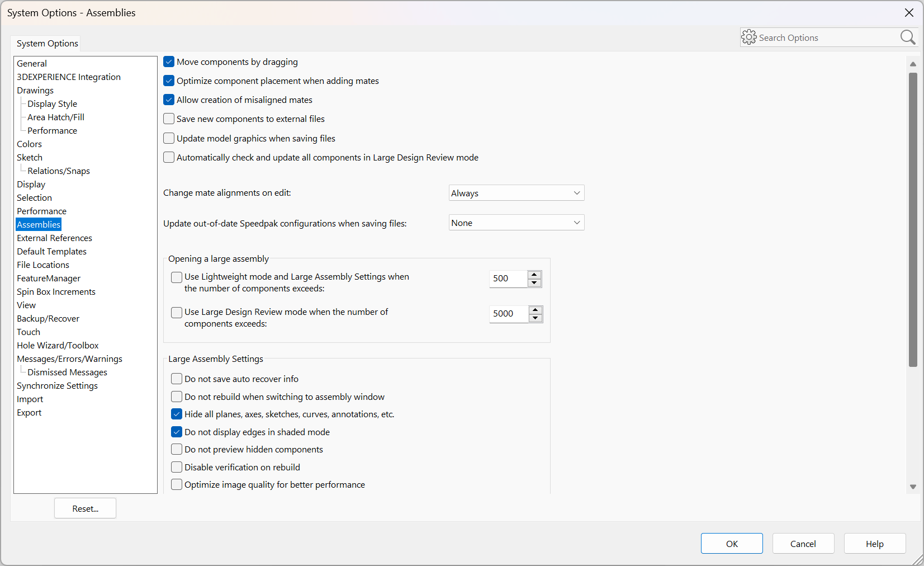924x566 pixels.
Task: Open Hole Wizard/Toolbox category
Action: [x=58, y=345]
